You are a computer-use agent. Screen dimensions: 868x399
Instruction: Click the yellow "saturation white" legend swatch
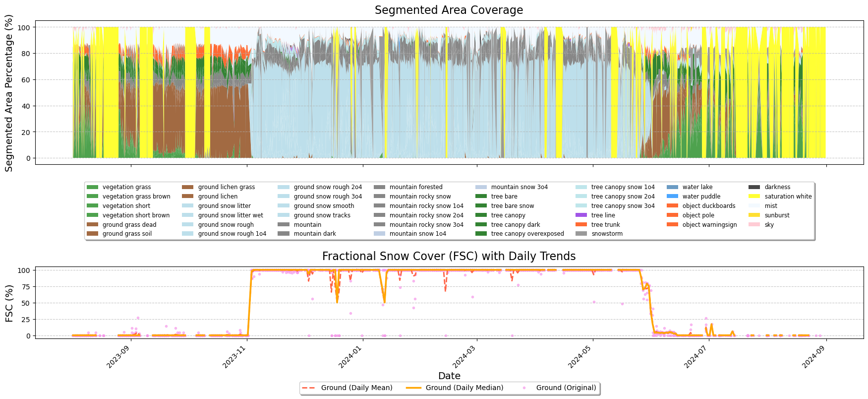[754, 197]
